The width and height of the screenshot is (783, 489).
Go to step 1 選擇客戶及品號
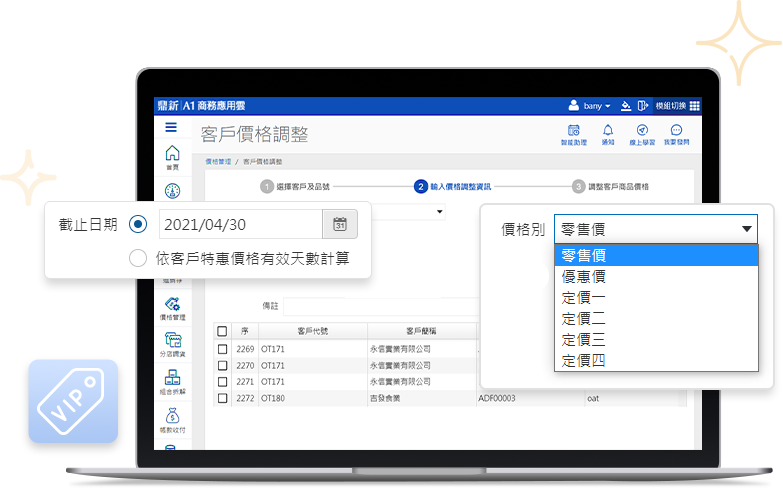(x=295, y=186)
